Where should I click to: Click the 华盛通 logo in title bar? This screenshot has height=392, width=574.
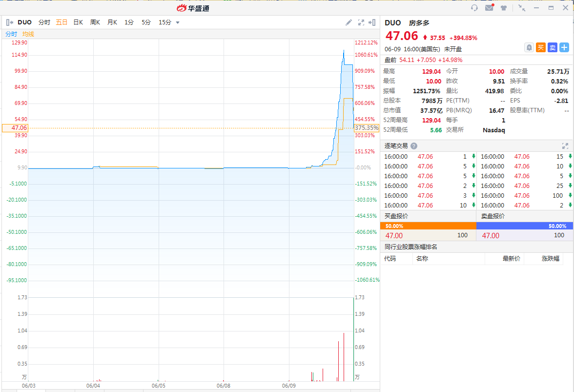[x=193, y=8]
